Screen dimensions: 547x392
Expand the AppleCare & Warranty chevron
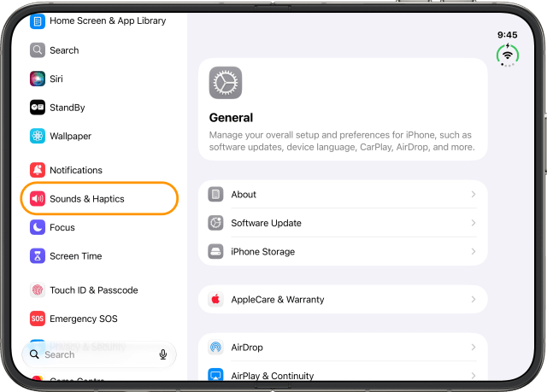[x=473, y=299]
